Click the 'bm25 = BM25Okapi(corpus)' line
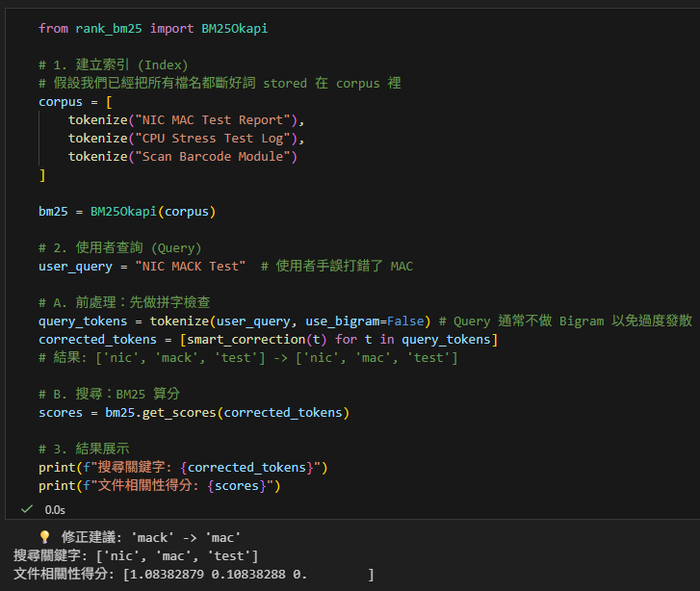This screenshot has height=591, width=700. coord(127,212)
